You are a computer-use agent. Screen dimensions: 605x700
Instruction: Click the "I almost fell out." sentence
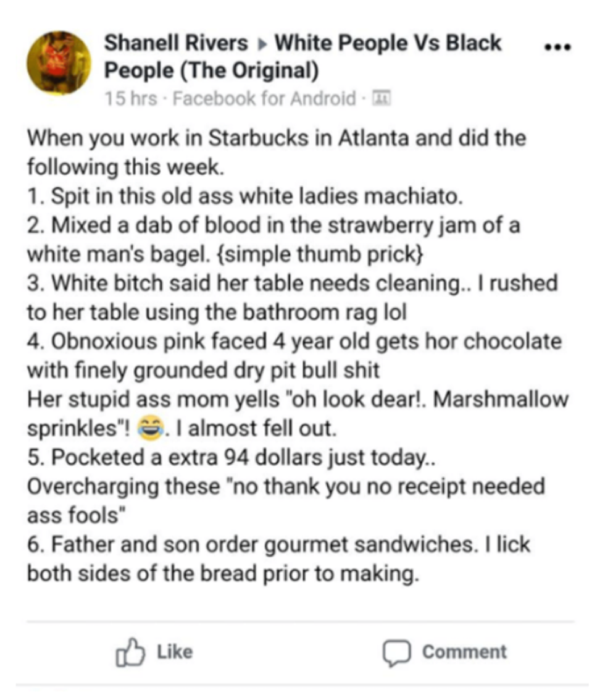click(256, 429)
